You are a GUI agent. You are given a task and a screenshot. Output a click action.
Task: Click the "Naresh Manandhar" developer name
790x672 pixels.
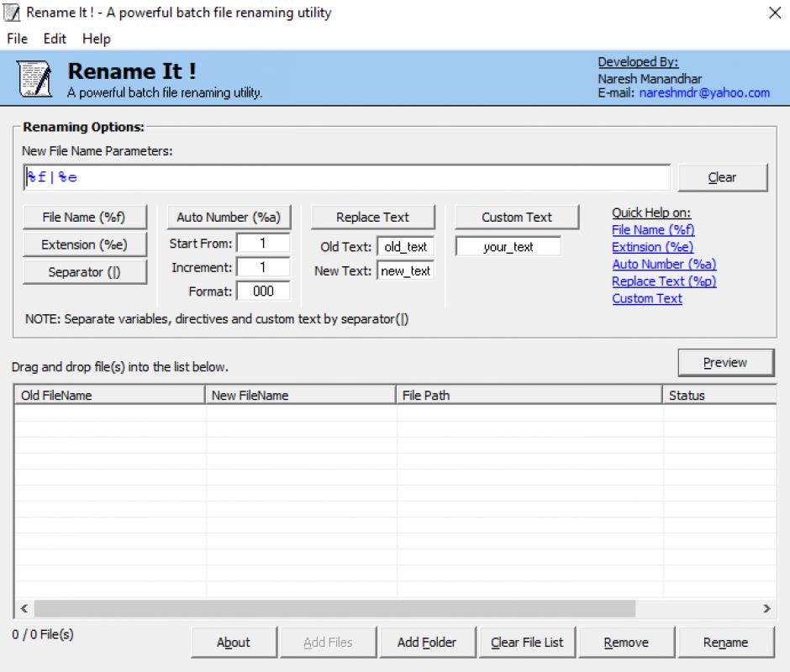pyautogui.click(x=650, y=79)
